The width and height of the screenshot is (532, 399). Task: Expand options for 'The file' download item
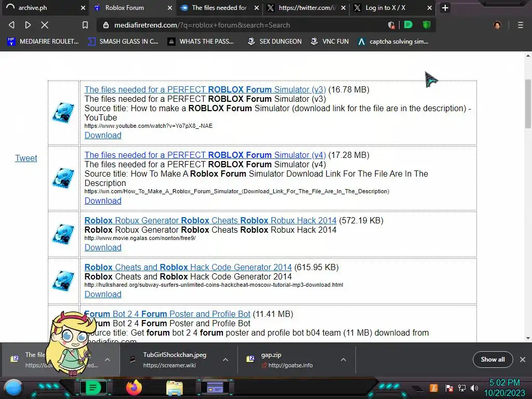pos(108,360)
